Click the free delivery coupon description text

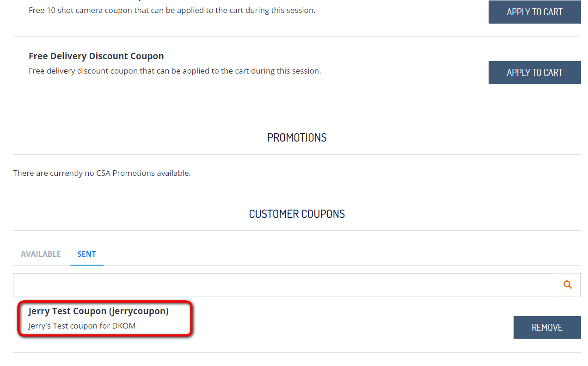tap(175, 71)
